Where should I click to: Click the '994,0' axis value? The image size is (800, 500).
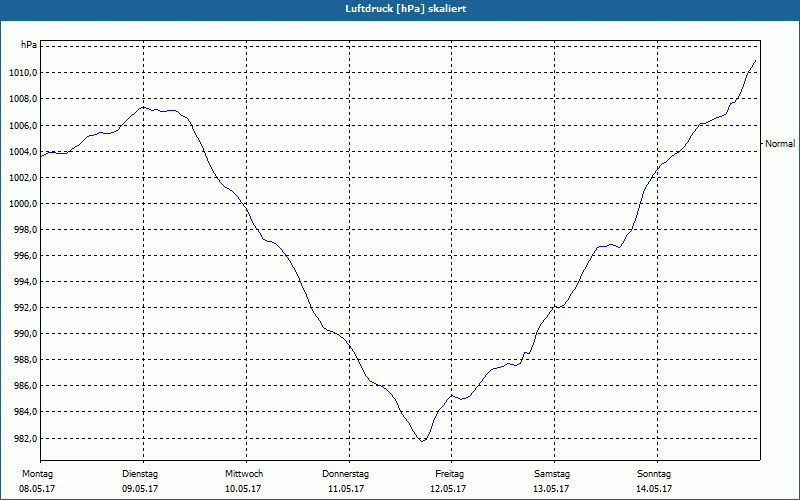point(25,282)
